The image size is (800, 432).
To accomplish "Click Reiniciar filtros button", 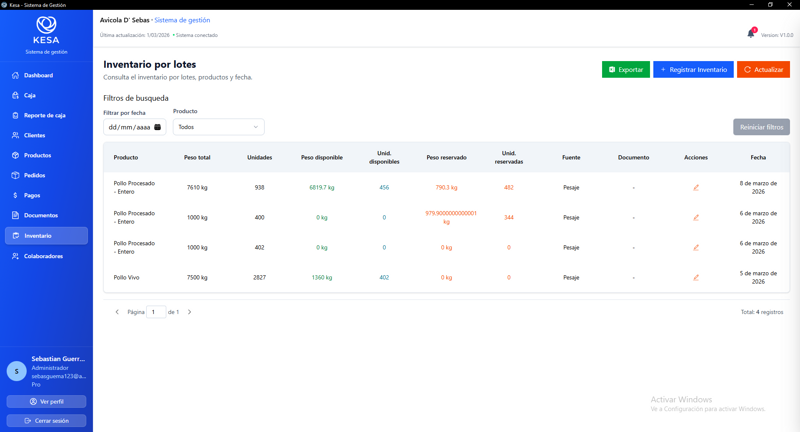I will (x=761, y=127).
